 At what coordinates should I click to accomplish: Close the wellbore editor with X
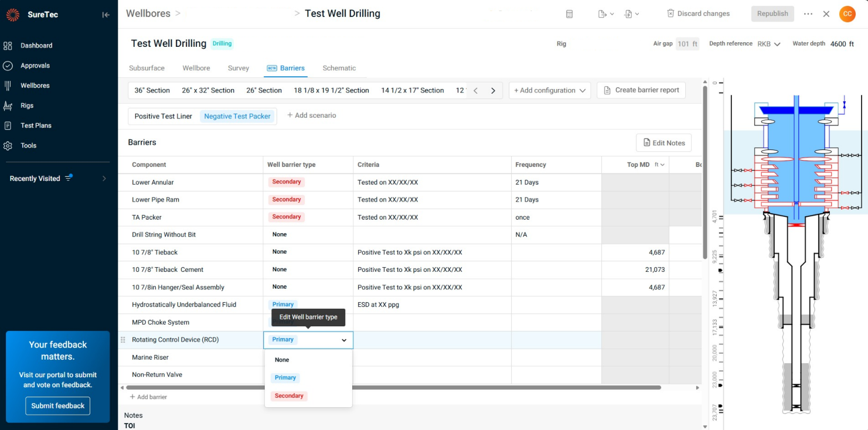click(826, 14)
